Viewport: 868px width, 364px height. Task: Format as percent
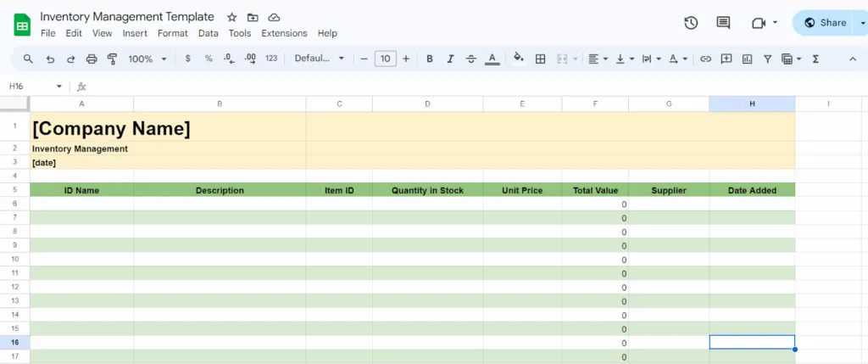click(x=209, y=59)
